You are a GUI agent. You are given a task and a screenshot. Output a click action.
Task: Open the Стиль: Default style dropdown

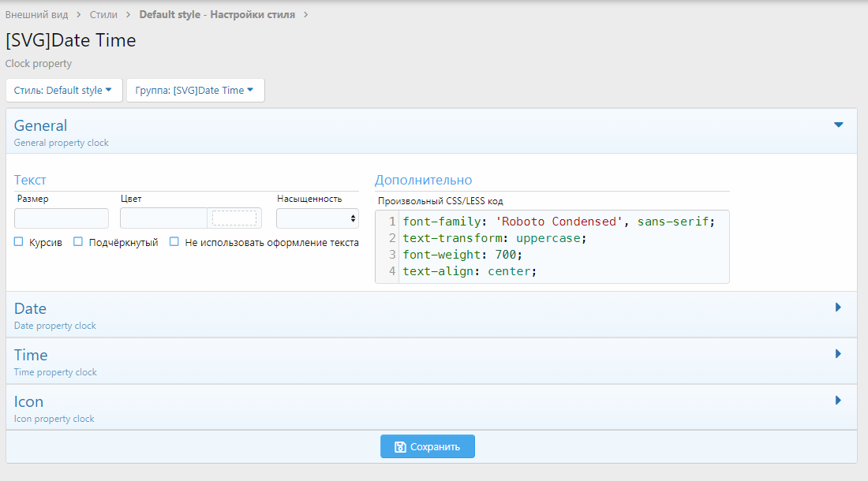[x=63, y=91]
